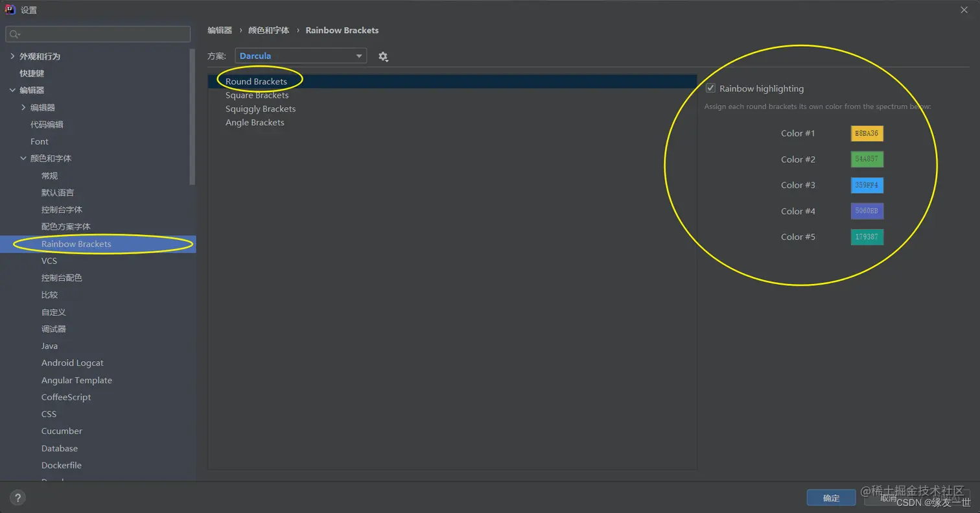Collapse the top-level 编辑器 section
This screenshot has width=980, height=513.
pyautogui.click(x=12, y=90)
